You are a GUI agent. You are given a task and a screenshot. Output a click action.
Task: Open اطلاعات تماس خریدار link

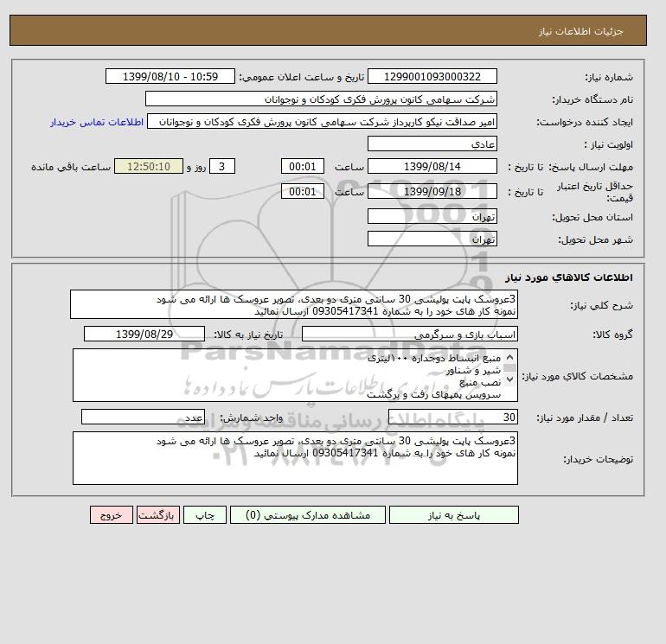tap(97, 122)
